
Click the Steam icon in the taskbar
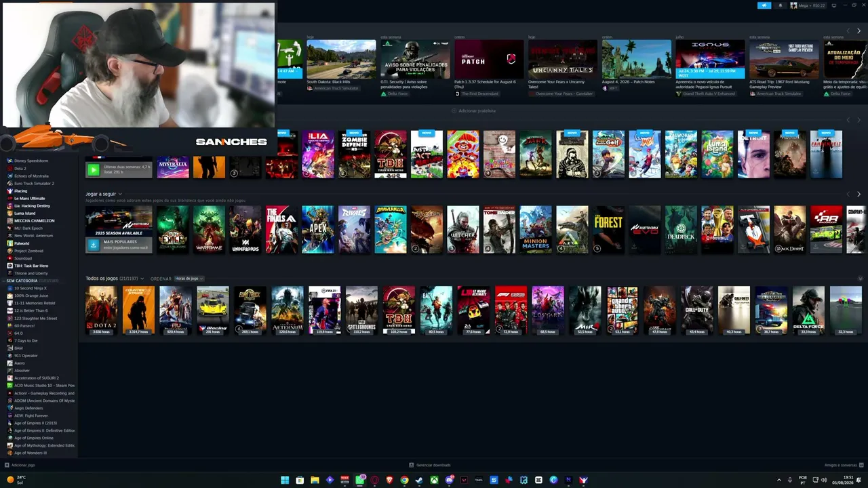[x=419, y=480]
